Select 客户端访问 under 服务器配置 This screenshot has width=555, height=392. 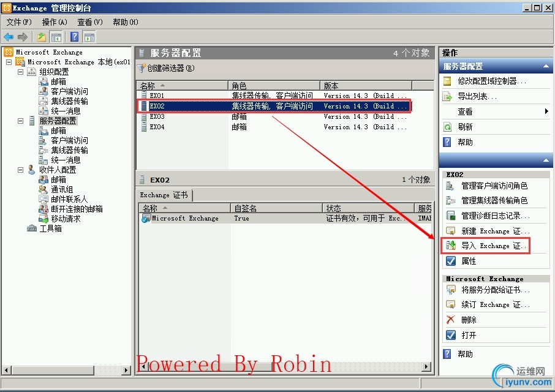point(69,140)
